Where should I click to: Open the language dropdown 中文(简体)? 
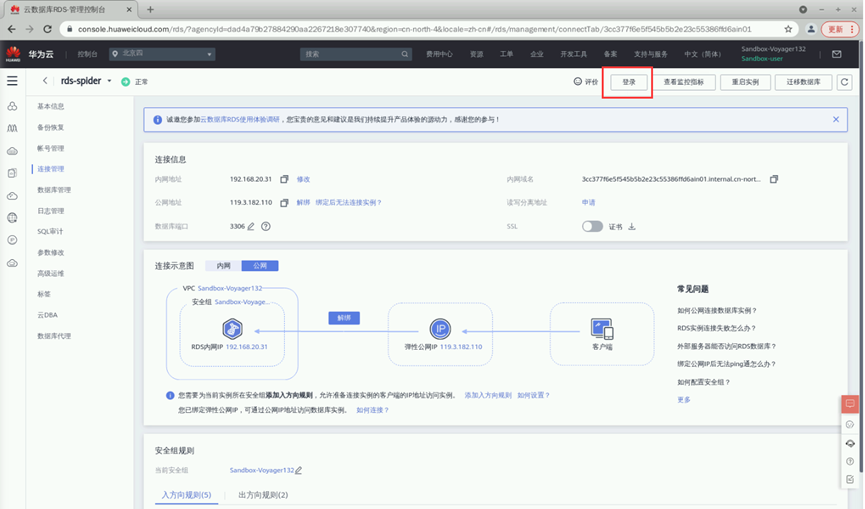702,54
